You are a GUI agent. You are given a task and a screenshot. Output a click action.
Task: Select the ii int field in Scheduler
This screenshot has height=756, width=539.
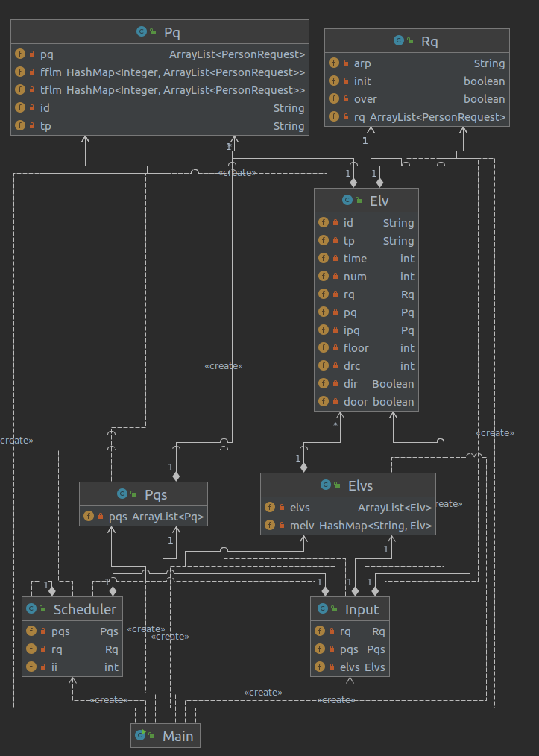tap(72, 667)
